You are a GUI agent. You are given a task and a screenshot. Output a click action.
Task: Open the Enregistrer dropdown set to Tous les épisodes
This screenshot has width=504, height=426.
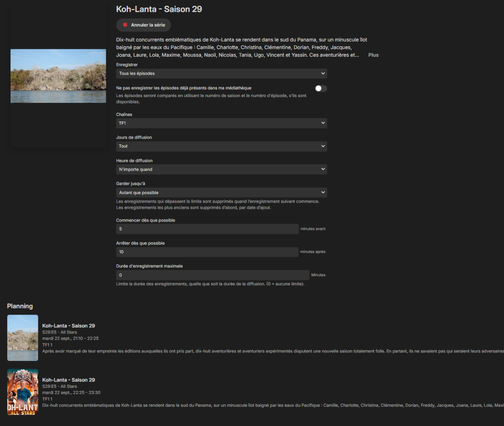221,74
